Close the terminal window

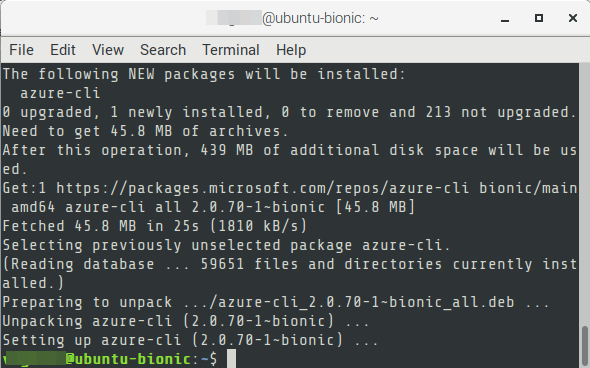(x=573, y=18)
